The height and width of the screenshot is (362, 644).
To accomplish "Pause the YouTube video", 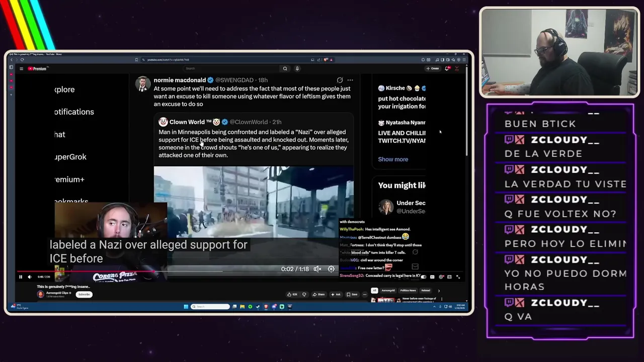I will point(21,277).
